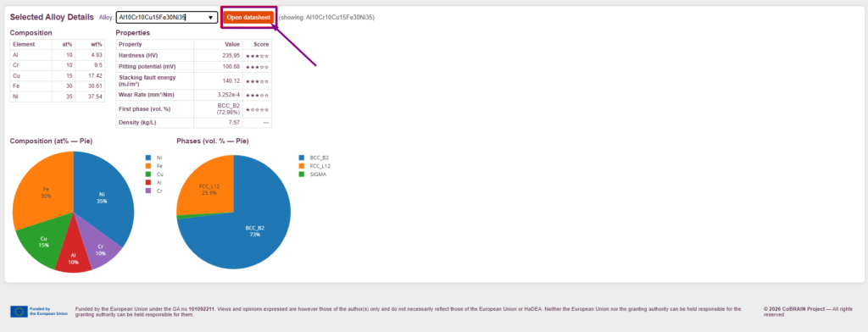The height and width of the screenshot is (332, 868).
Task: Click the Hardness (HV) star rating
Action: coord(257,55)
